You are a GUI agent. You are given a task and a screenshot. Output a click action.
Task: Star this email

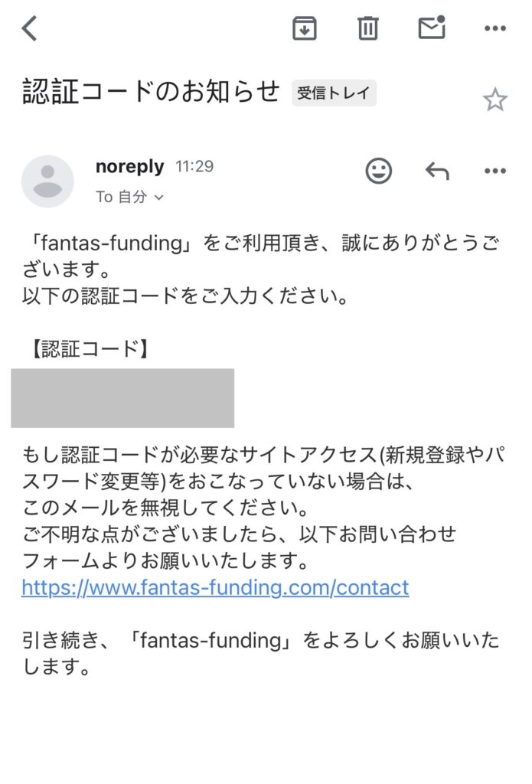coord(494,100)
